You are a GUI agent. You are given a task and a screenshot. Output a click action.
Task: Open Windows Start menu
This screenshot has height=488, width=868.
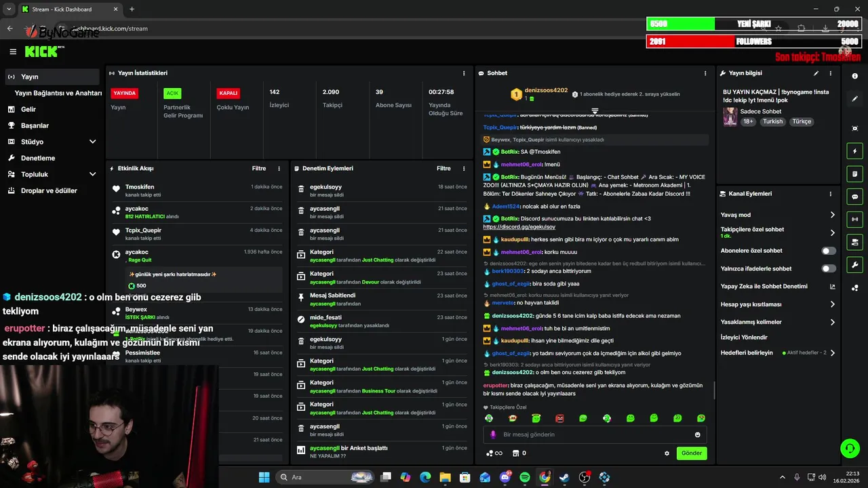point(264,477)
